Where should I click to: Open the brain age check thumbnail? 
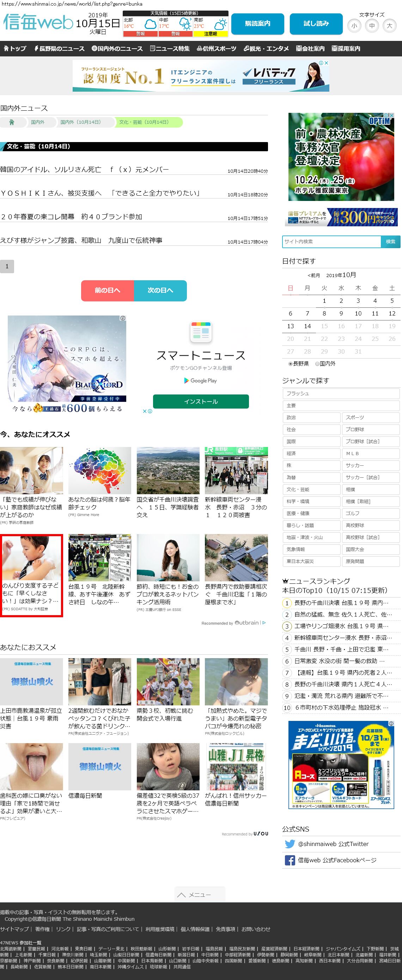coord(100,471)
